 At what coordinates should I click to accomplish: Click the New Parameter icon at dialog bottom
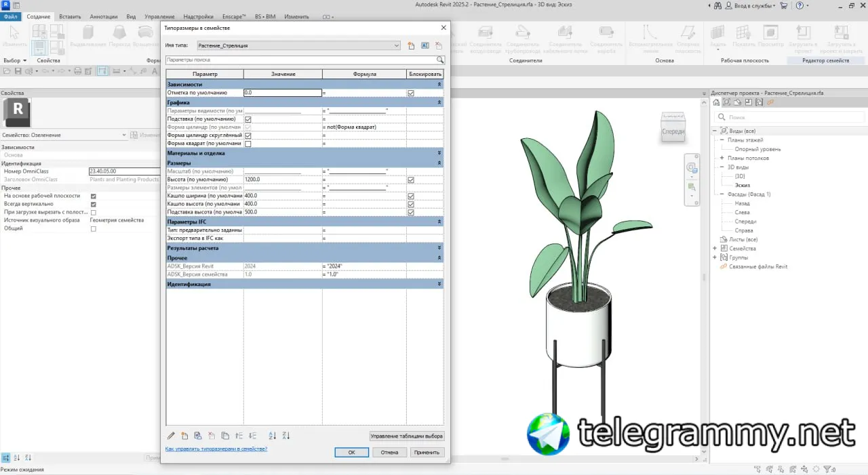coord(184,436)
